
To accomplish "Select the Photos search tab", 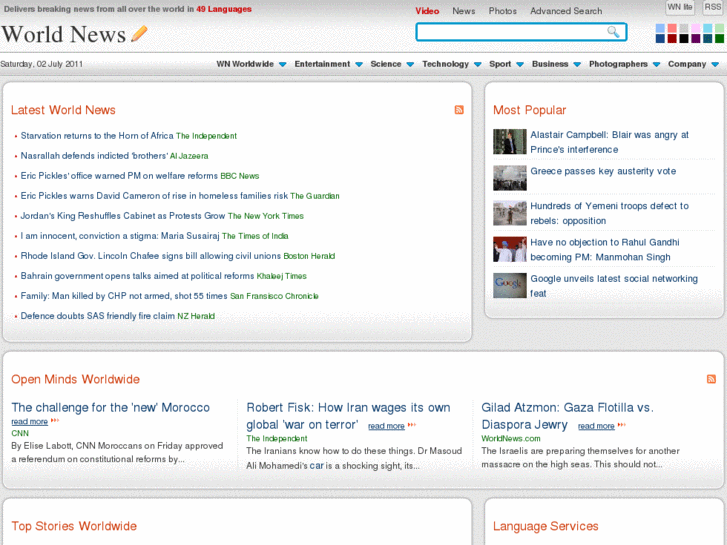I will tap(502, 11).
